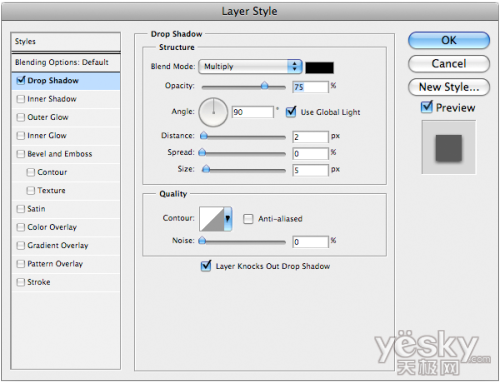Enable the Anti-aliased checkbox
This screenshot has height=383, width=500.
coord(248,219)
